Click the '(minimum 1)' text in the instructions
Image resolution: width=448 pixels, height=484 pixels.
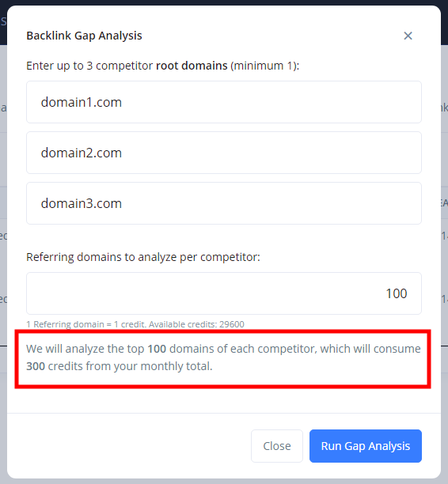click(x=265, y=66)
